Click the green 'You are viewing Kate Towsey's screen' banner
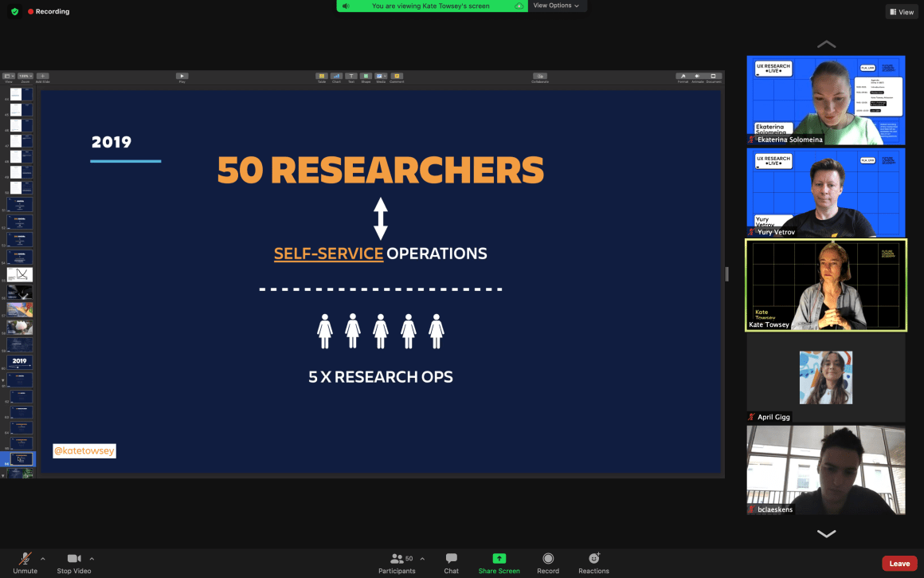This screenshot has width=924, height=578. [432, 6]
